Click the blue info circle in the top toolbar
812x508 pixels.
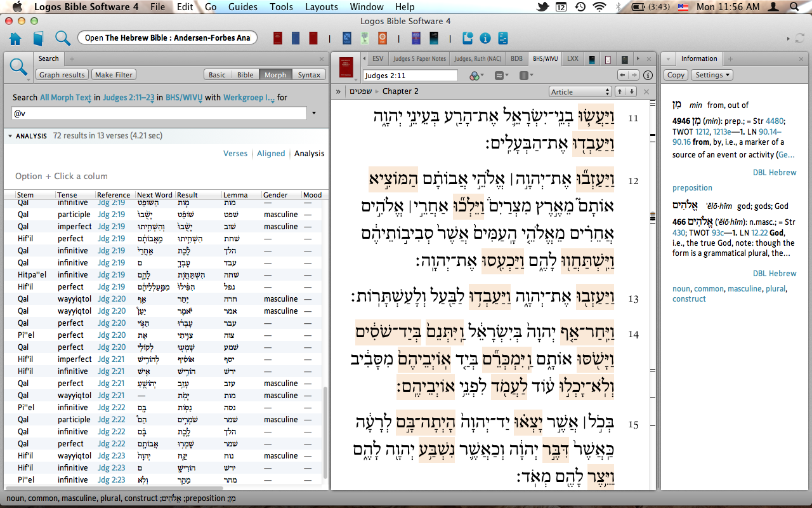point(485,38)
